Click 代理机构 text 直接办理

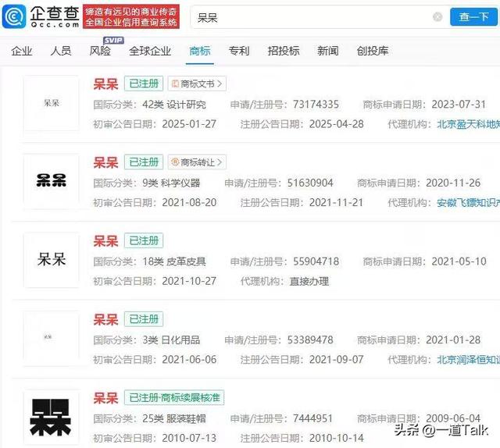[309, 281]
